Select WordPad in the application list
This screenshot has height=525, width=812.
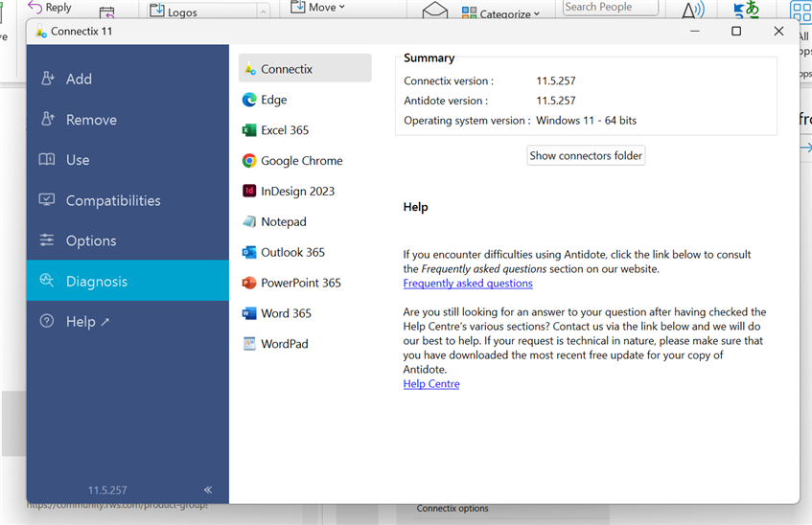coord(305,344)
